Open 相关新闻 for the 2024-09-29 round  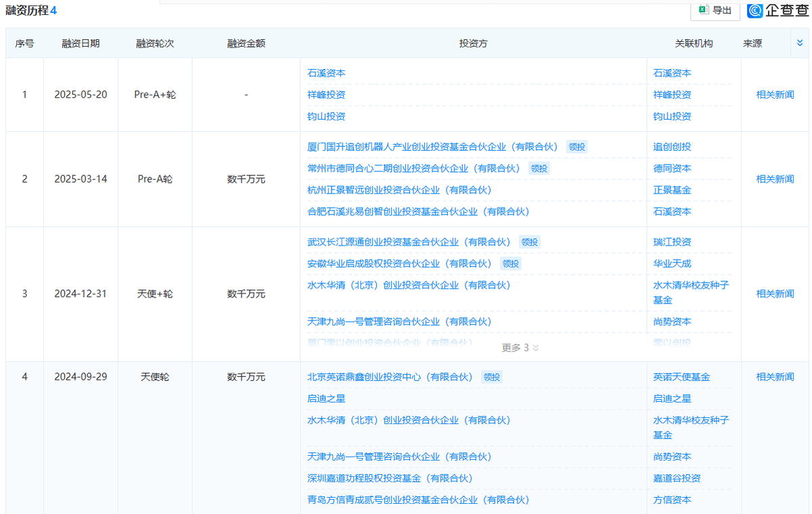[775, 377]
